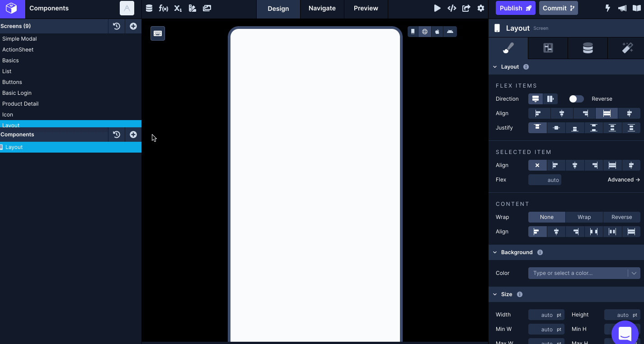The image size is (644, 344).
Task: Set Justify to flex start
Action: point(537,128)
